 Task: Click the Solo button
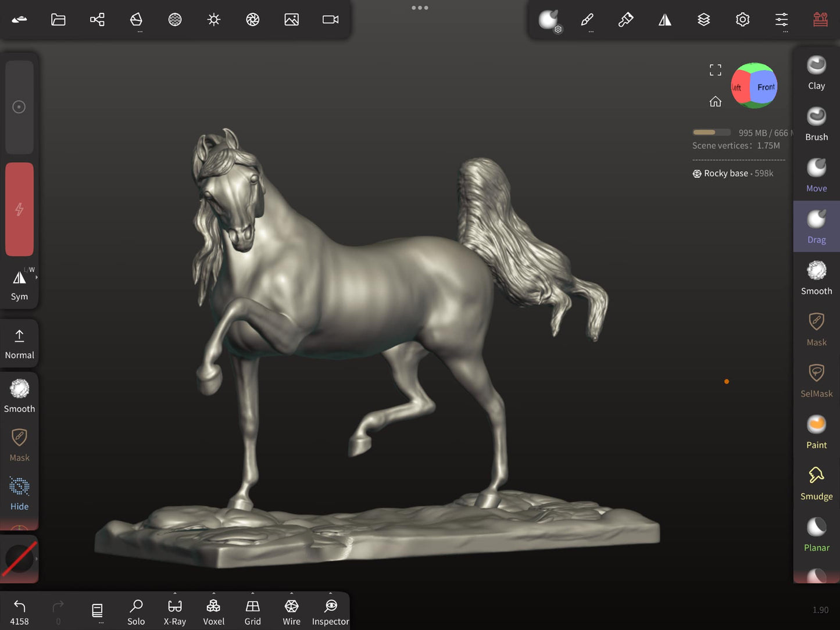[136, 612]
